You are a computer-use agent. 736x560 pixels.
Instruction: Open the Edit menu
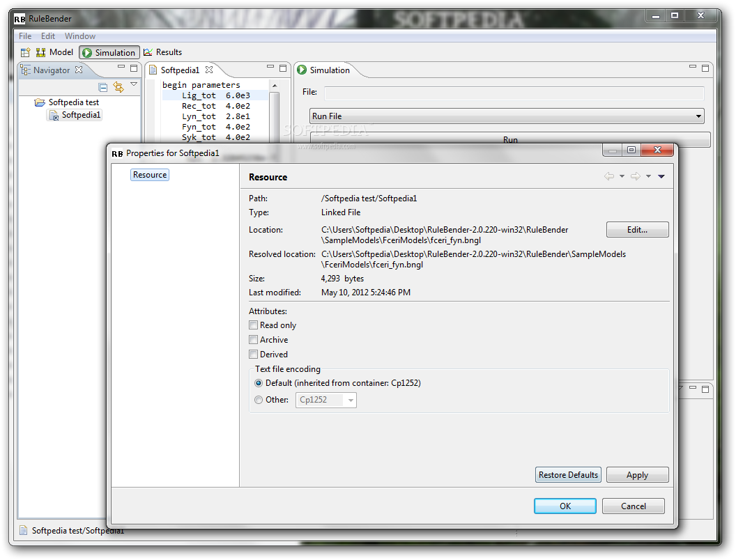(x=48, y=36)
